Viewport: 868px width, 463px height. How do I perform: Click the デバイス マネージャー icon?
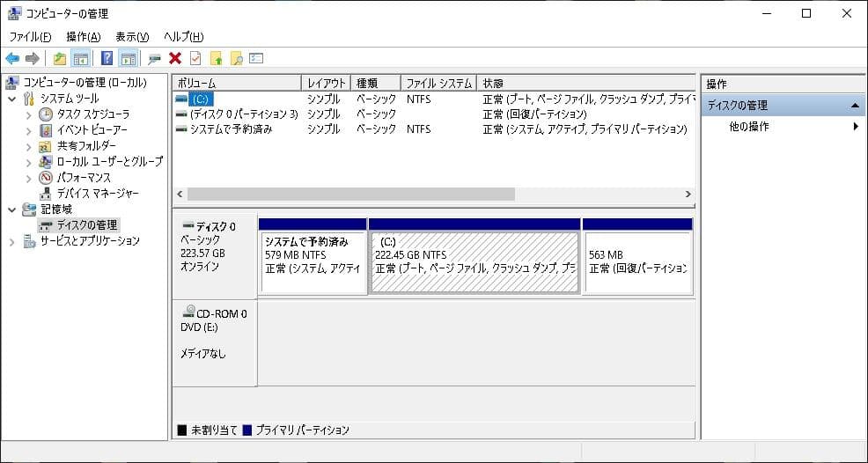(x=47, y=194)
